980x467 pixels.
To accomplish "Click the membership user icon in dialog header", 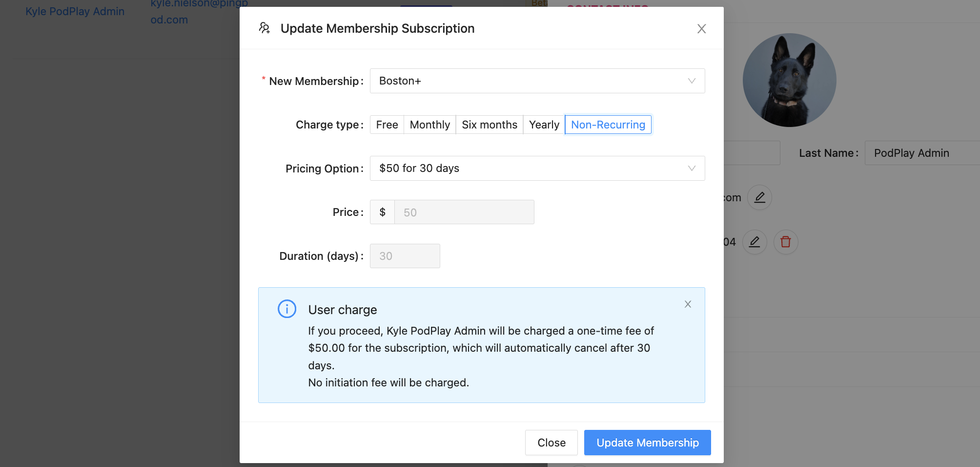I will [x=265, y=28].
